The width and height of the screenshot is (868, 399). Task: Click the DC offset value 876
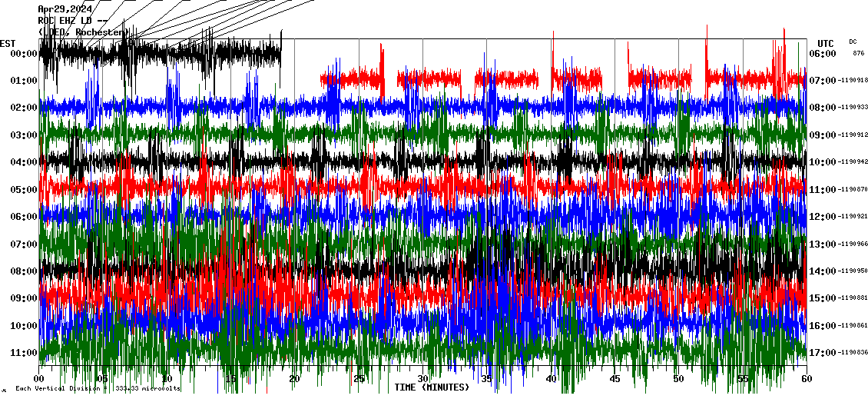(x=858, y=53)
